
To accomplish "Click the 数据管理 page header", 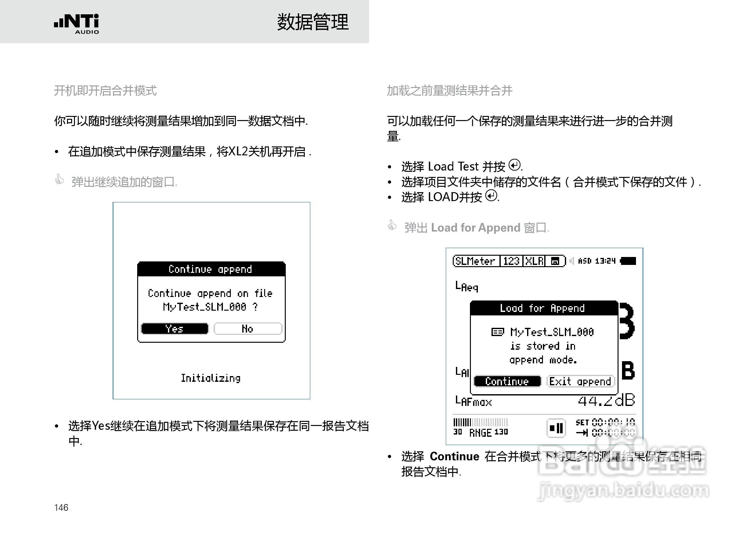I will pos(313,23).
